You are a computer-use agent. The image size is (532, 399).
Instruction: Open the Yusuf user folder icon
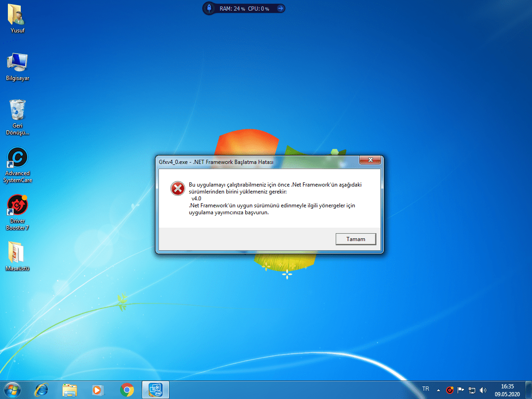pyautogui.click(x=17, y=18)
